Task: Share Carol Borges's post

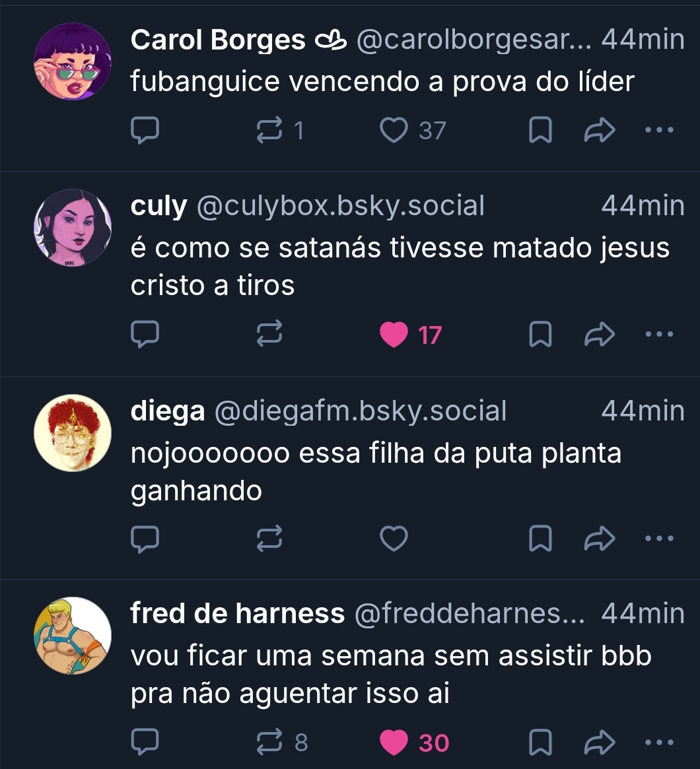Action: point(600,130)
